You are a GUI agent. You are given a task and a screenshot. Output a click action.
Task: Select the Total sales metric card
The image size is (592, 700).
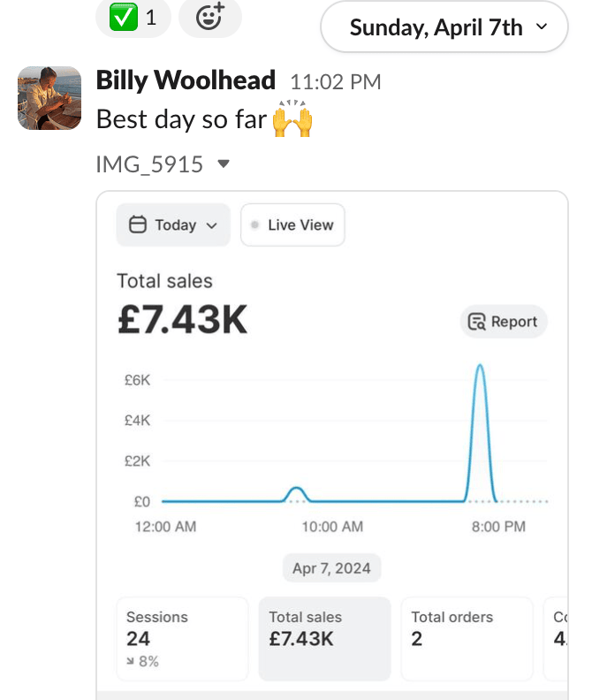(324, 638)
